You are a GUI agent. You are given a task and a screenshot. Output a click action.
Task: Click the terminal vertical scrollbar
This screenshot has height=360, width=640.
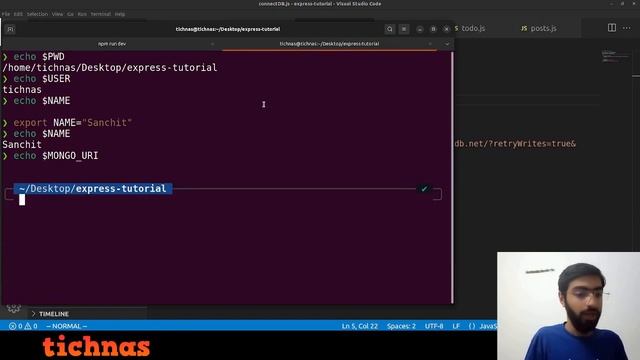point(452,177)
